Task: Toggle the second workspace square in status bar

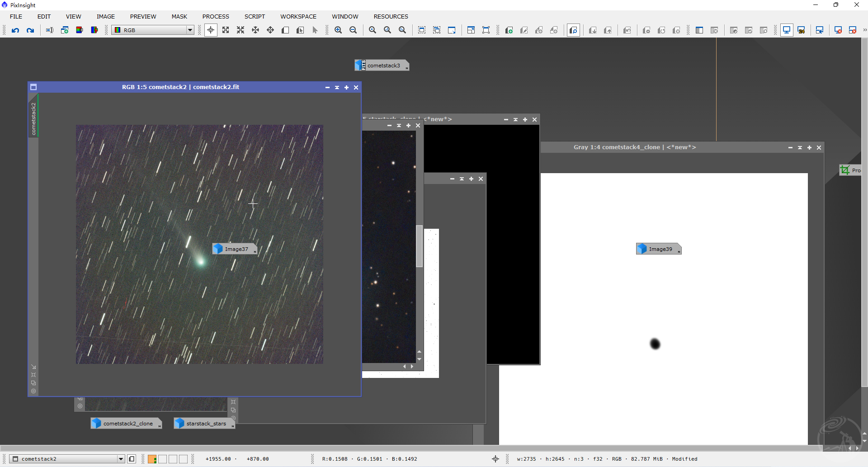Action: pyautogui.click(x=163, y=459)
